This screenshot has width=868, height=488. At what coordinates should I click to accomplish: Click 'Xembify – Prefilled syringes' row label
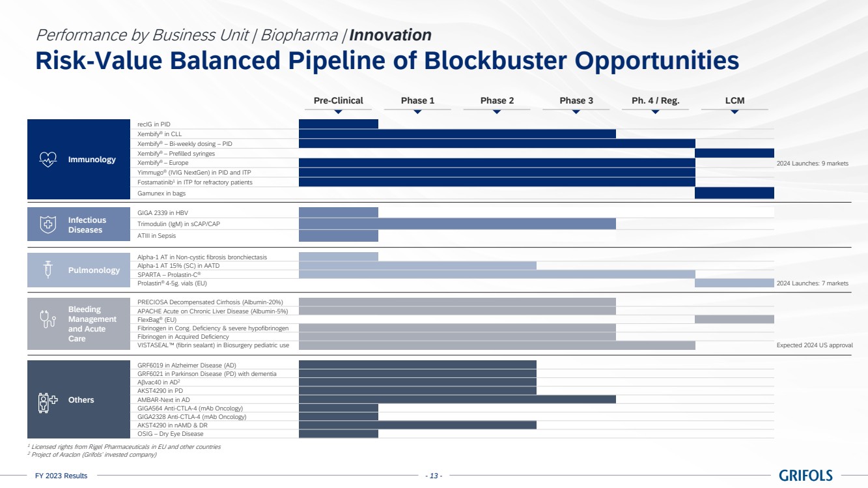176,154
